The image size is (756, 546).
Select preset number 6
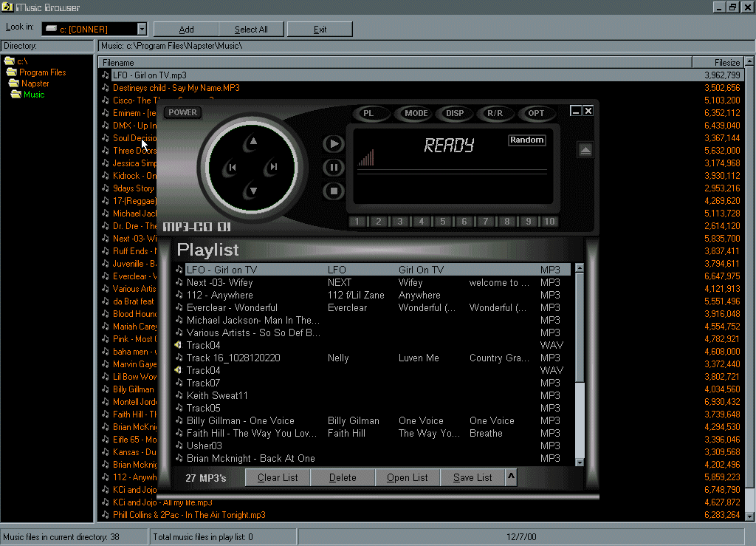[x=464, y=222]
